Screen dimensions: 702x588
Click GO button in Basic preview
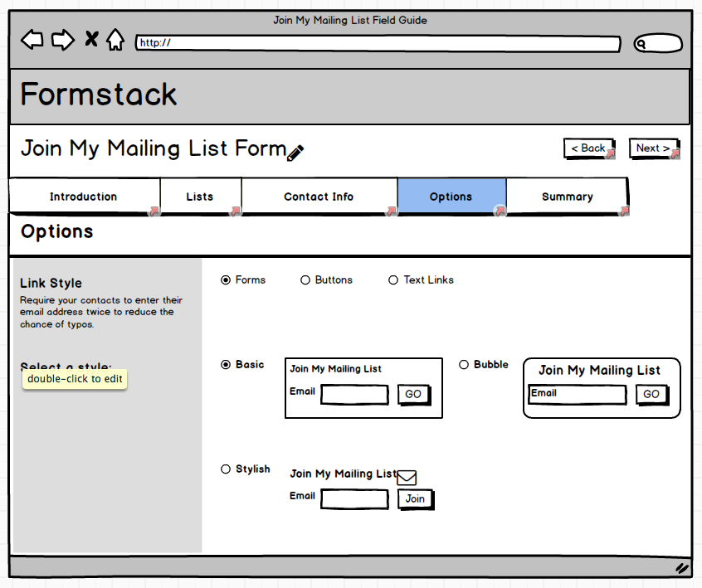pyautogui.click(x=414, y=394)
